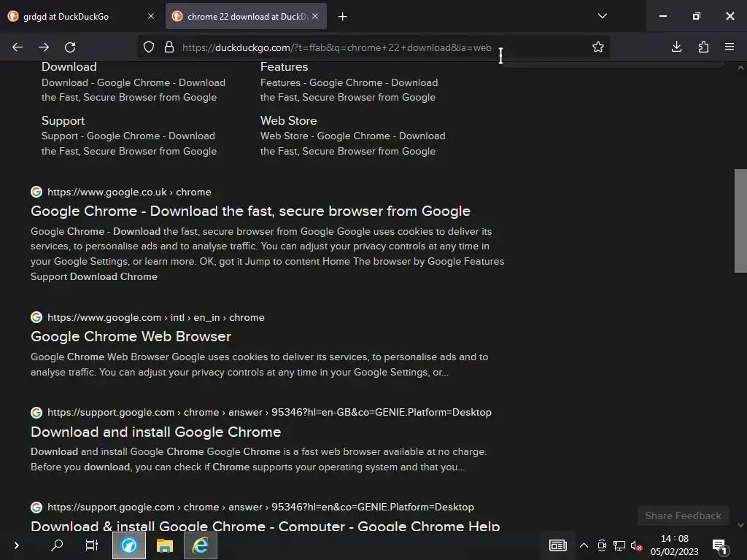The height and width of the screenshot is (560, 747).
Task: Open Google Chrome Web Browser result
Action: (x=131, y=337)
